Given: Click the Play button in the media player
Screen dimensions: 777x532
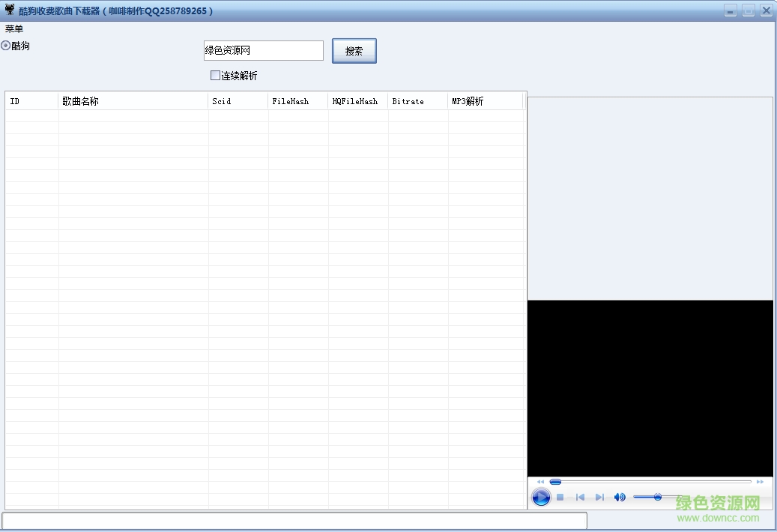Looking at the screenshot, I should [x=541, y=497].
